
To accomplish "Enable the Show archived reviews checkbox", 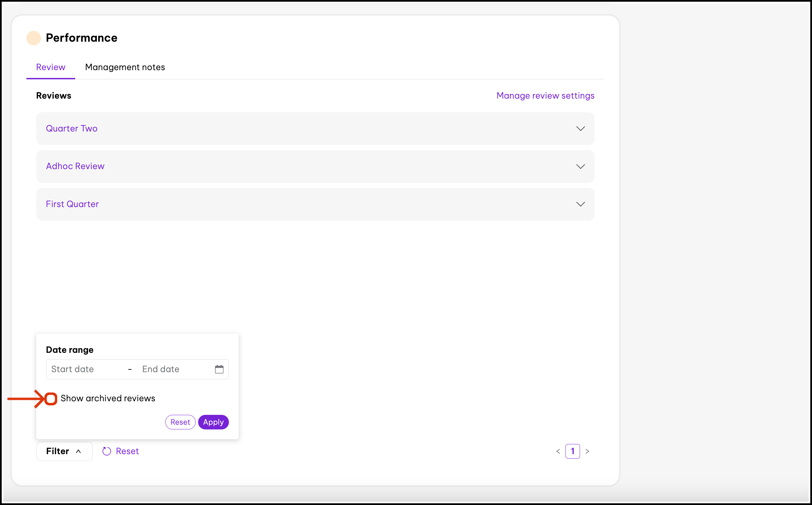I will (51, 399).
